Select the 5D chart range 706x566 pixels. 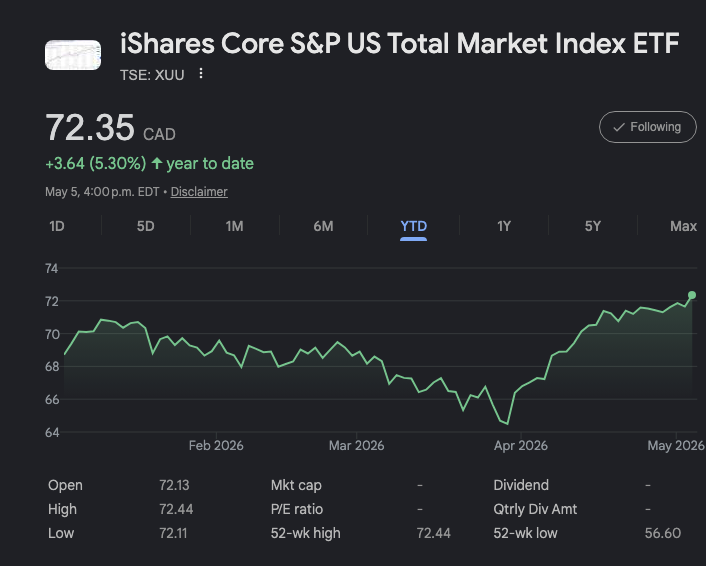pos(145,226)
